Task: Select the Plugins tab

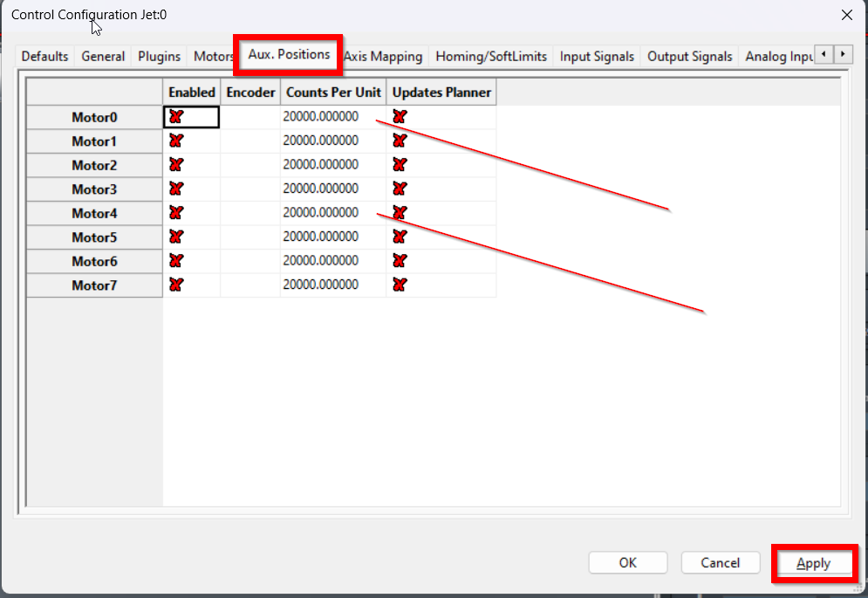Action: pos(159,57)
